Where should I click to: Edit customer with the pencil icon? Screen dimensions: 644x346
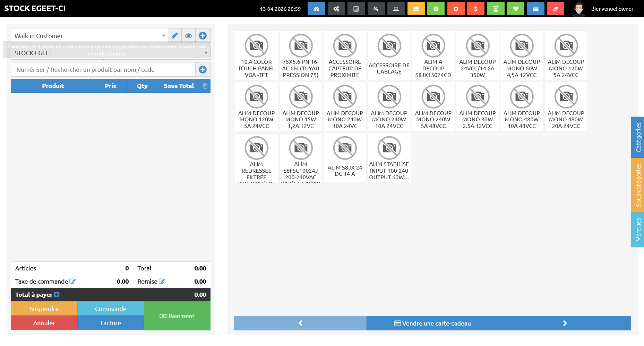point(175,36)
